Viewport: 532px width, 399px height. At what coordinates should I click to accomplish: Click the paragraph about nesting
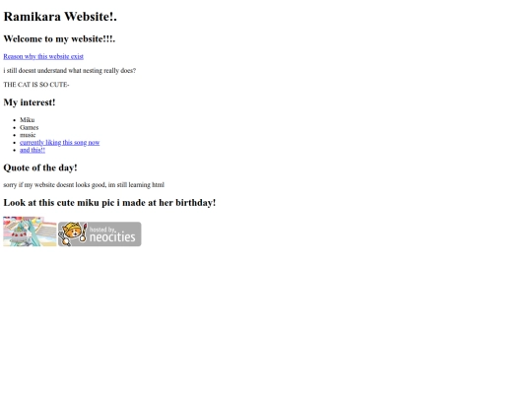pyautogui.click(x=70, y=71)
